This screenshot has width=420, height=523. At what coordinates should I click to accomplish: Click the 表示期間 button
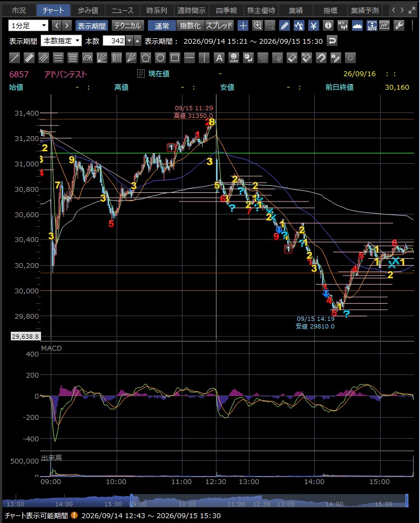pyautogui.click(x=91, y=26)
